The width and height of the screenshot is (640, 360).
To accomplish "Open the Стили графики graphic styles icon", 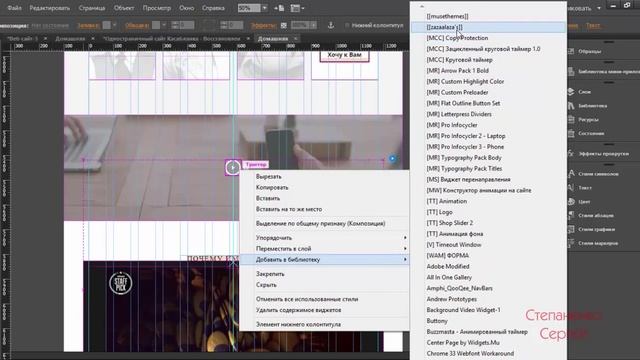I will click(x=571, y=229).
